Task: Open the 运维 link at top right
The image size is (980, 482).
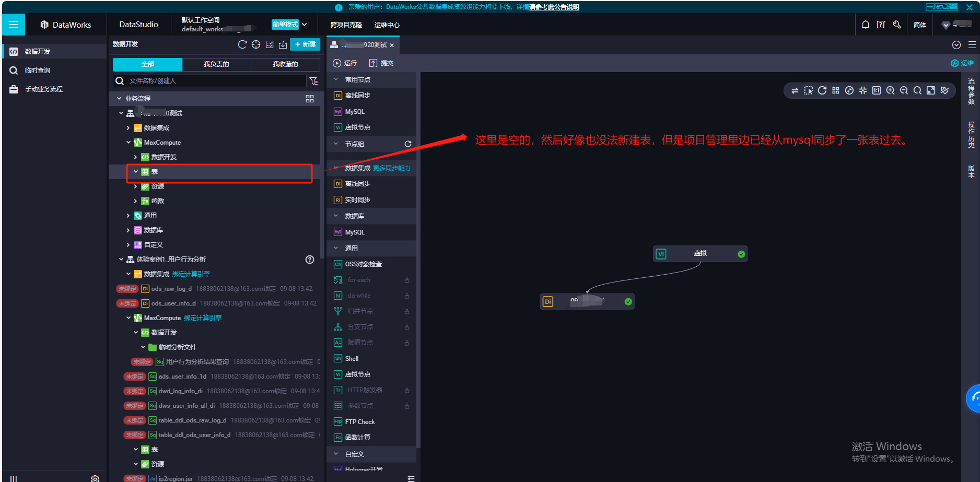Action: [x=962, y=63]
